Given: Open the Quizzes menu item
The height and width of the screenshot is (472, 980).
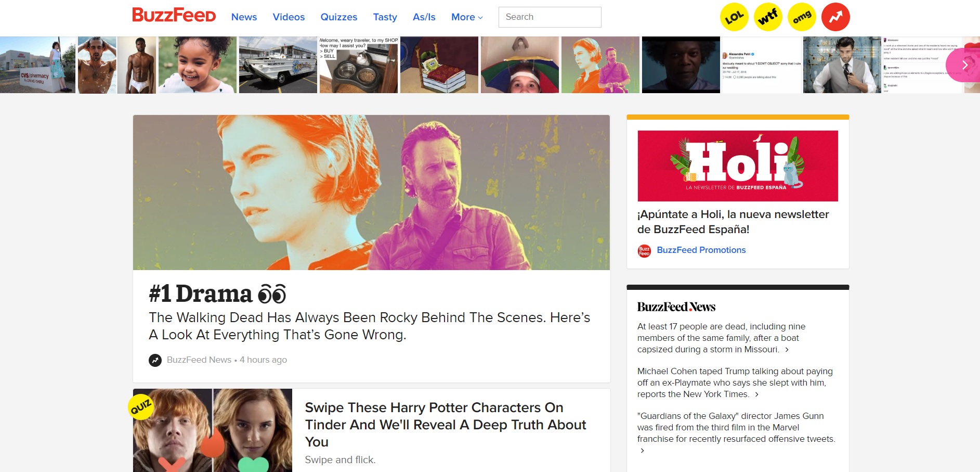Looking at the screenshot, I should [x=339, y=17].
